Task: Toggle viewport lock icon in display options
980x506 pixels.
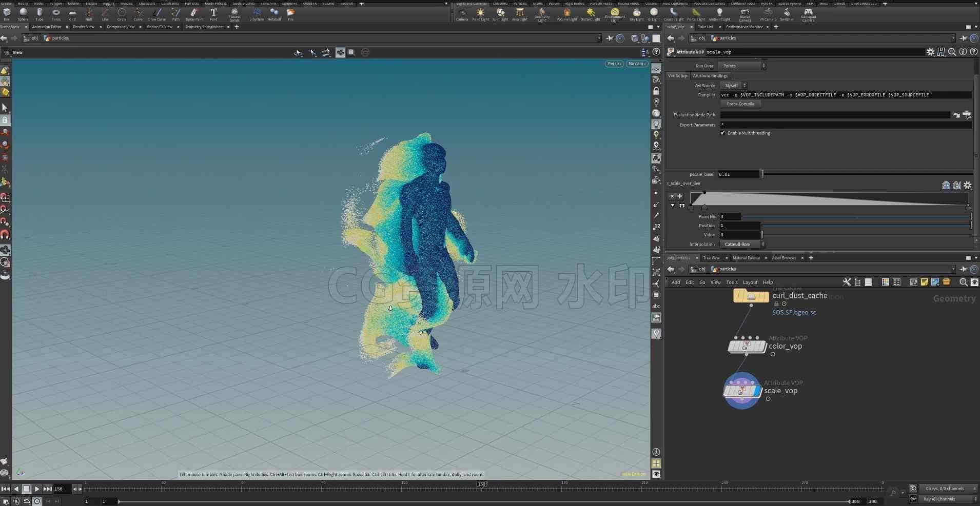Action: point(656,91)
